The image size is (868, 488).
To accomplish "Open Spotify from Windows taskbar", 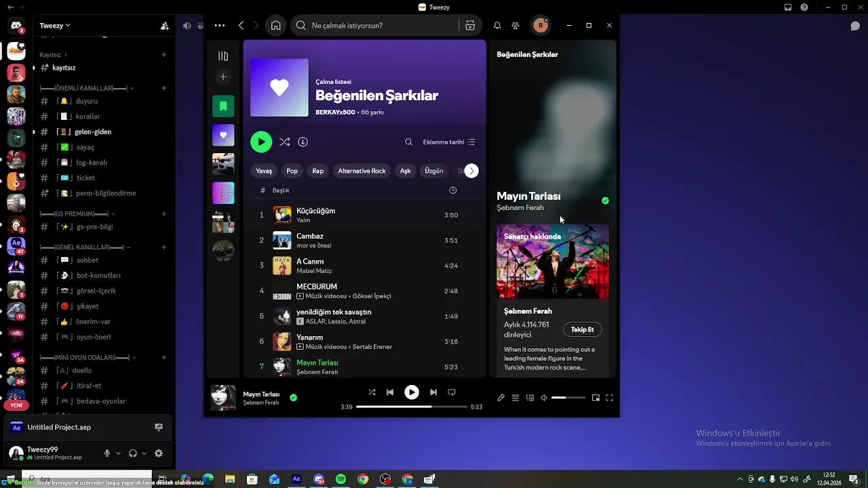I will [x=340, y=479].
